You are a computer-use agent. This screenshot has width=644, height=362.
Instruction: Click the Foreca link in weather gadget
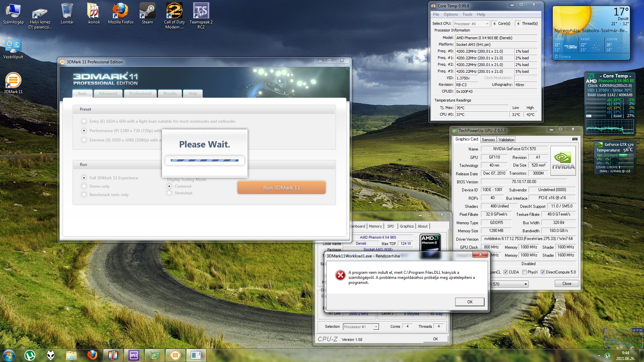tap(562, 57)
